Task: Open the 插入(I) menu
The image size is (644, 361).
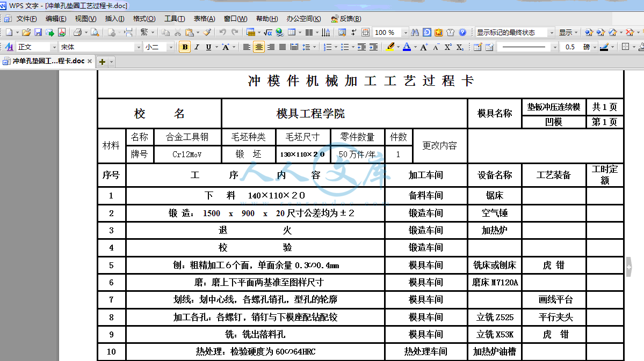Action: click(x=114, y=19)
